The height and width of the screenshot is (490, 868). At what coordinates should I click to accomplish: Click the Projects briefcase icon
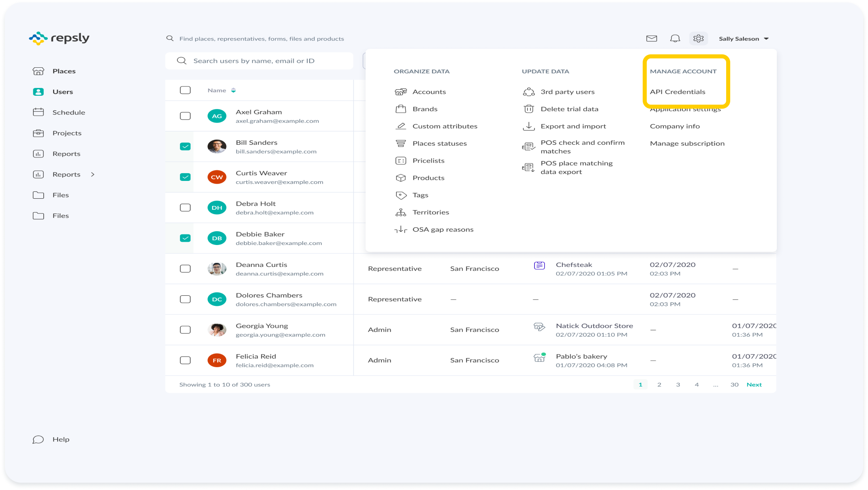pyautogui.click(x=38, y=133)
